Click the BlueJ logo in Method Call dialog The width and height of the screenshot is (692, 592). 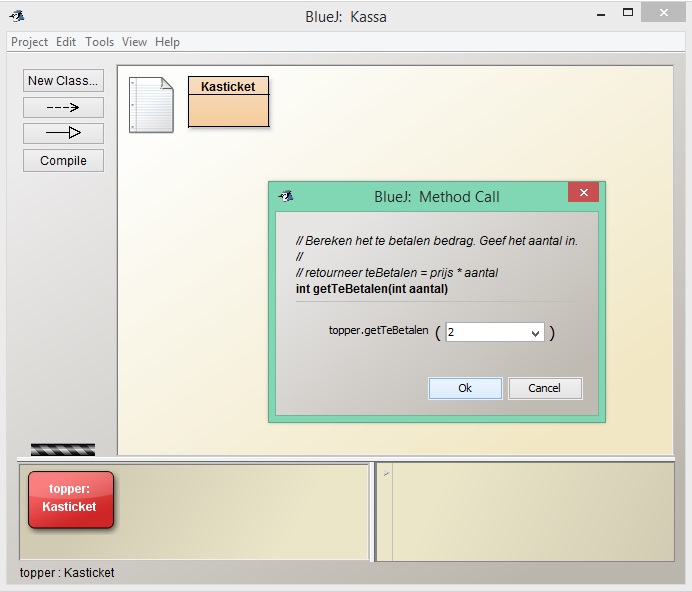click(x=286, y=196)
